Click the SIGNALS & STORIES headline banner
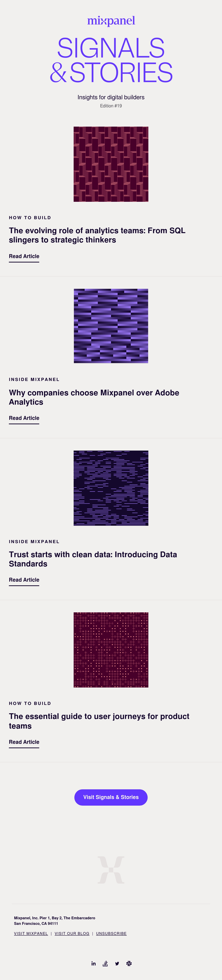Viewport: 222px width, 980px height. click(x=111, y=60)
